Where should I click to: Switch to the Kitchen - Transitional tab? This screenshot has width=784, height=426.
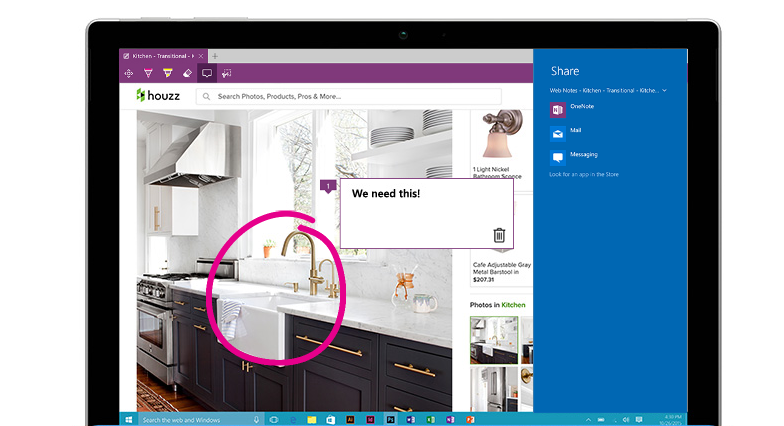coord(162,56)
